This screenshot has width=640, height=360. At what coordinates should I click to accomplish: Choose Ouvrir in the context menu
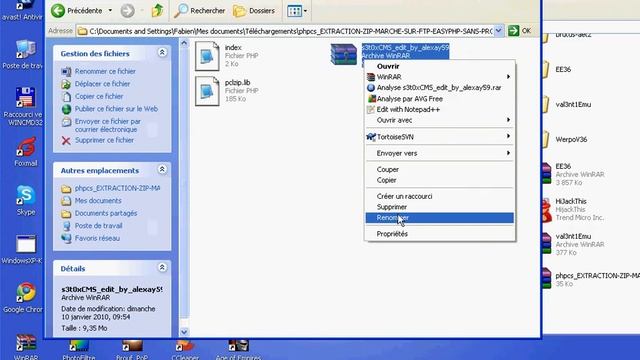point(440,66)
